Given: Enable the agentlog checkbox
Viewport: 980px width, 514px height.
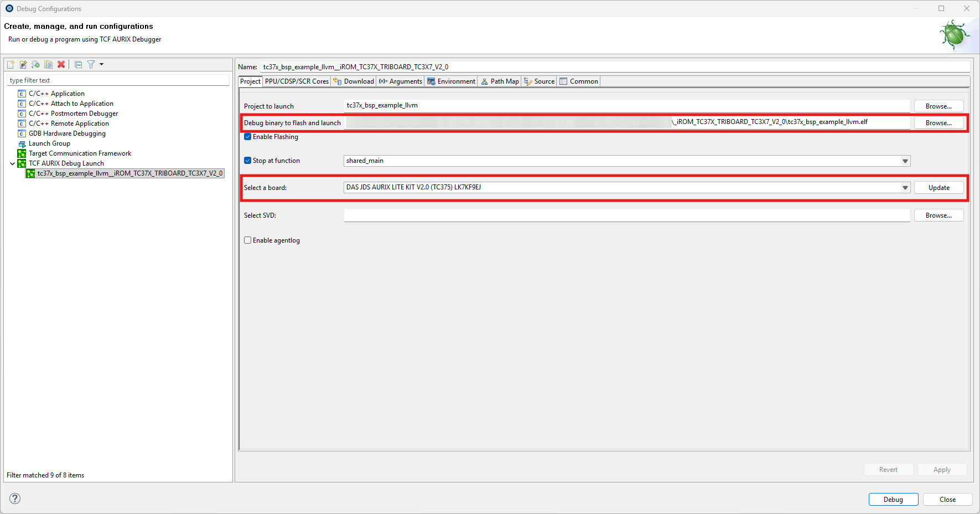Looking at the screenshot, I should [x=247, y=240].
